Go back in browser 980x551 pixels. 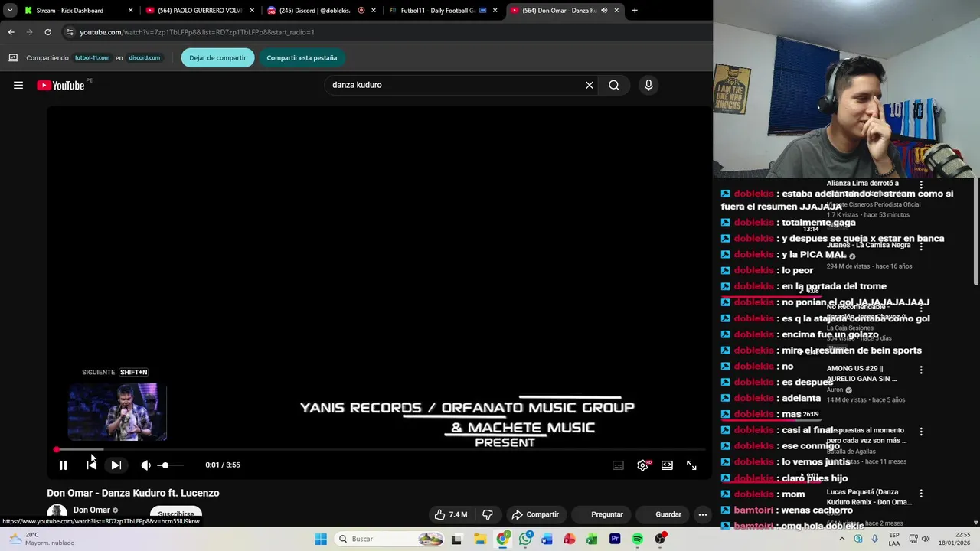[11, 32]
